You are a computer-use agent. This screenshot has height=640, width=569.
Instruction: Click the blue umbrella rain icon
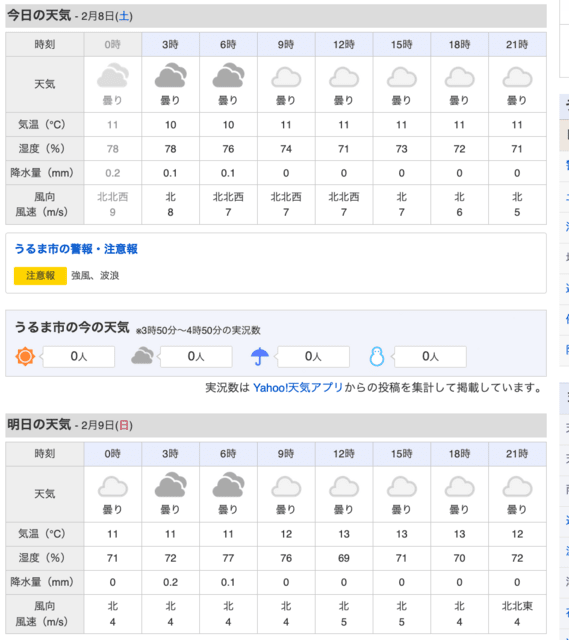pos(260,356)
